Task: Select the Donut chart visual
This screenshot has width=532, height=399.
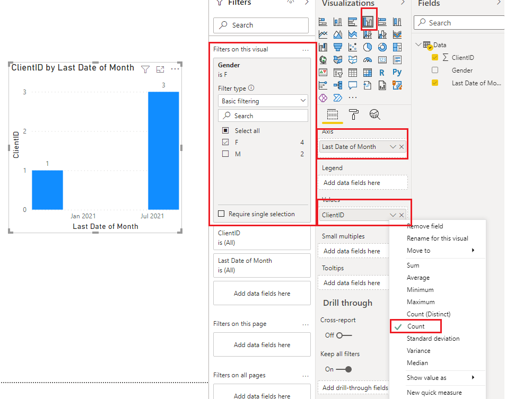Action: pyautogui.click(x=382, y=47)
